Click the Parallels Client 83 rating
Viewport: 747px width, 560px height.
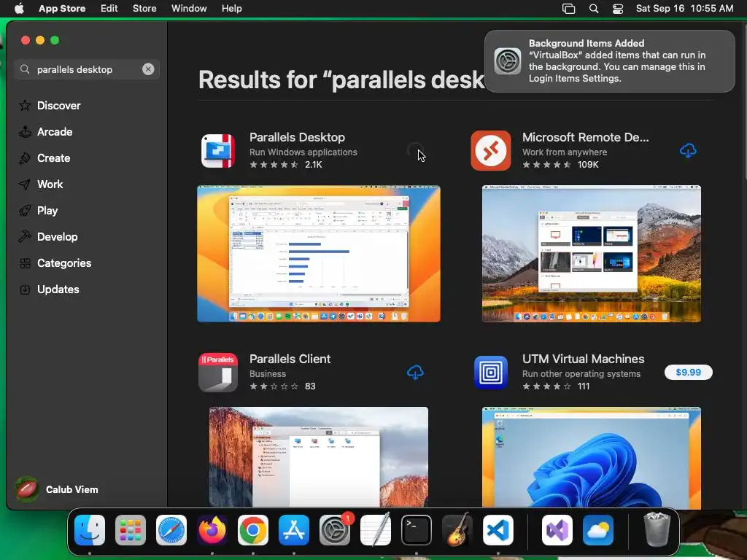click(x=282, y=386)
